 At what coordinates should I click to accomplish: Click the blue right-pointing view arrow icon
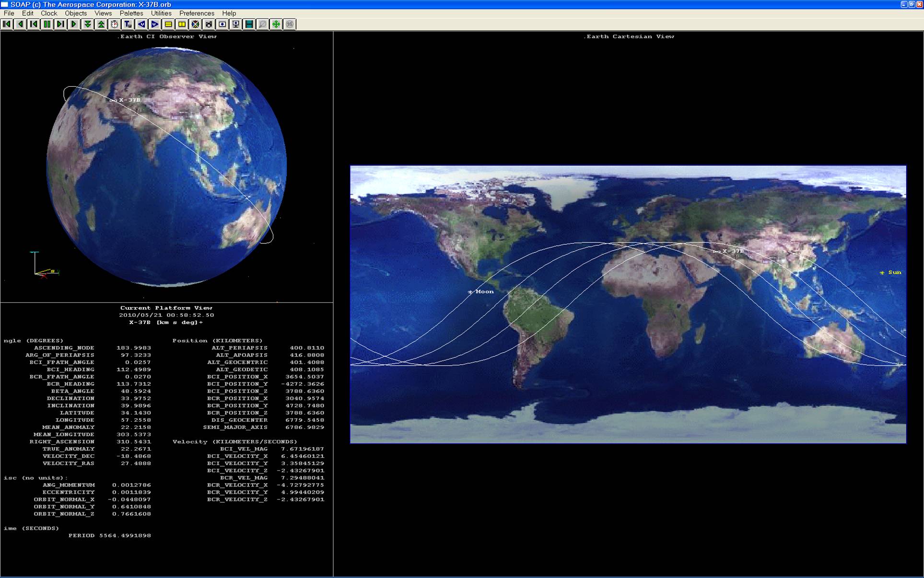(155, 24)
